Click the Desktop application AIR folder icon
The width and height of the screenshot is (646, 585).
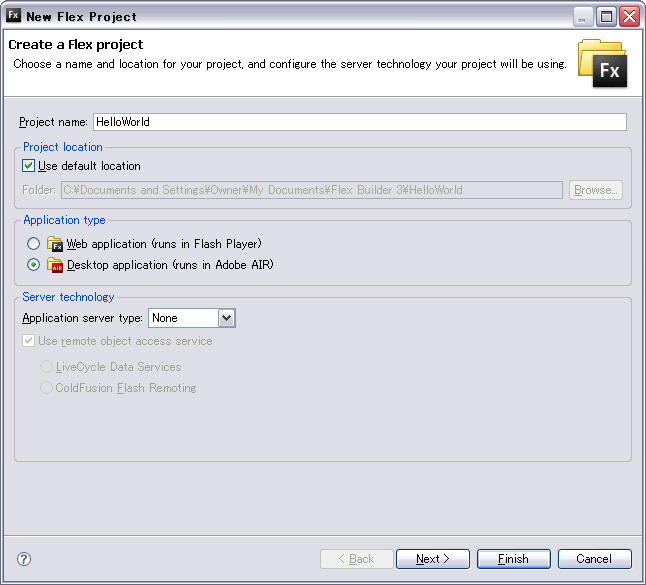pos(54,265)
